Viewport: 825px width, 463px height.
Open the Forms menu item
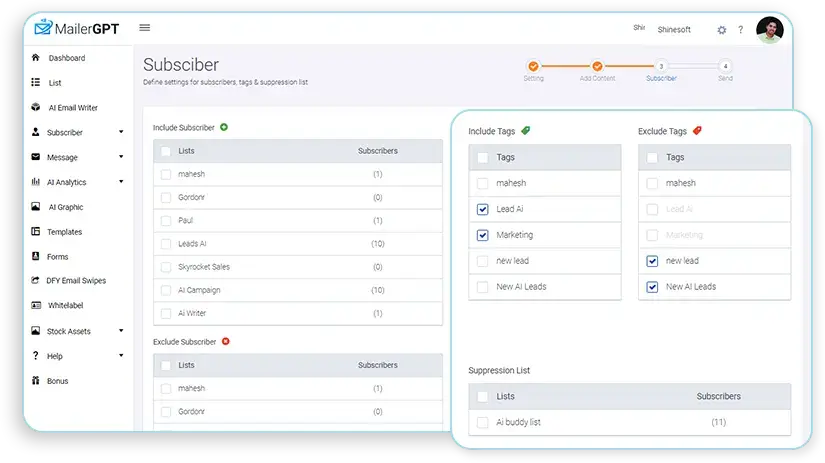[57, 257]
